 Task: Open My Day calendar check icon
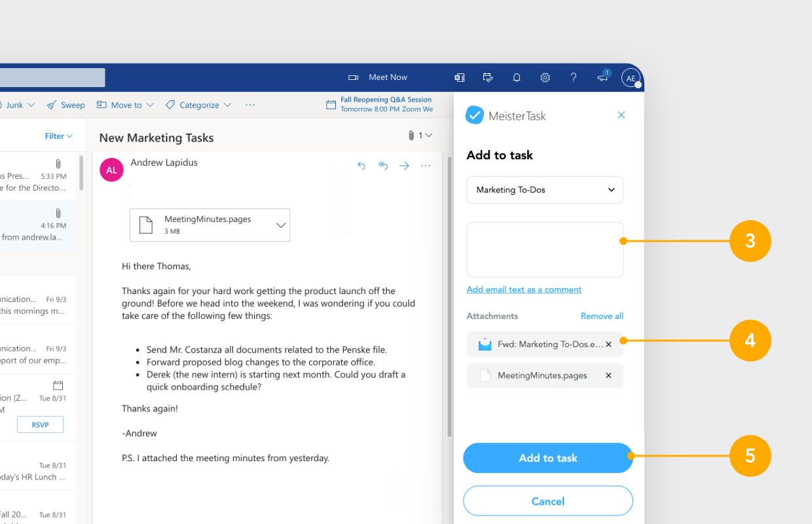(488, 77)
